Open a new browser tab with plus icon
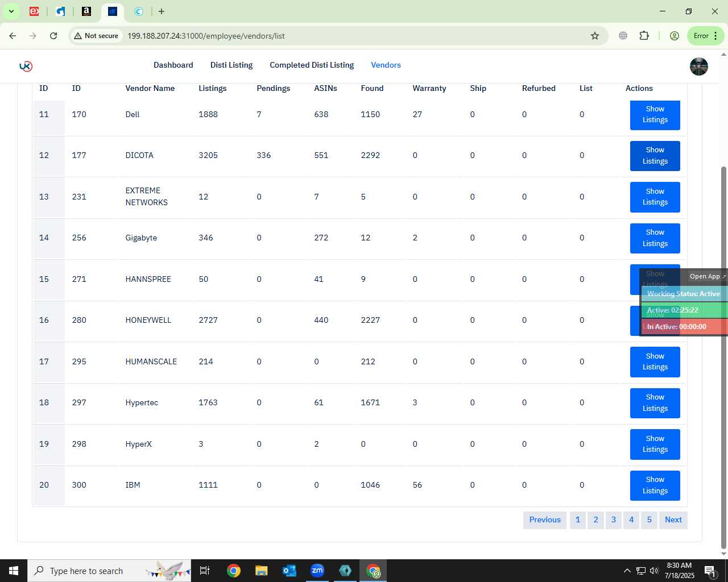Screen dimensions: 728x582 162,11
